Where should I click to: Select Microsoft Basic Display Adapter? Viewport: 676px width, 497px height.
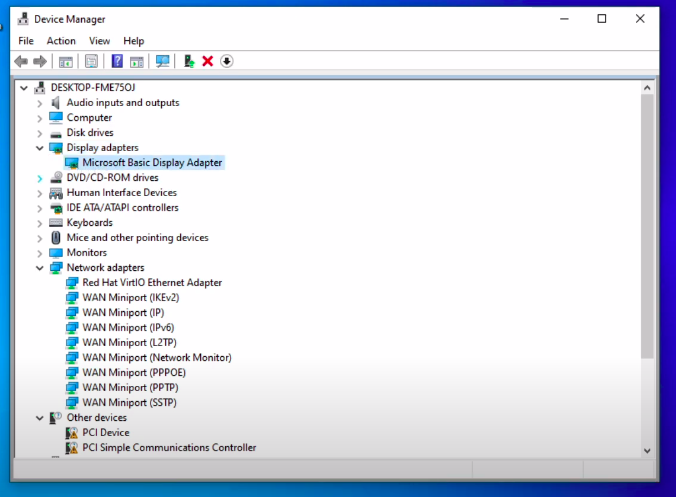(x=152, y=163)
